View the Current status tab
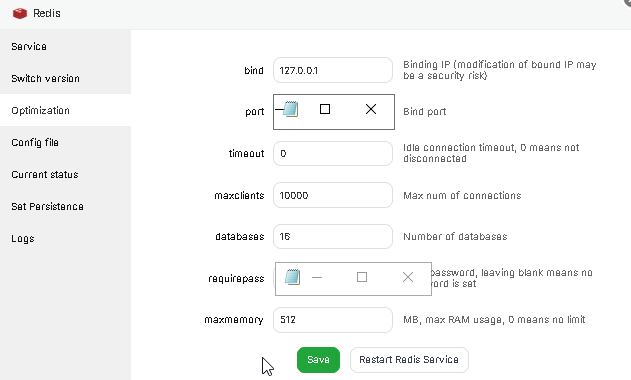 coord(65,174)
